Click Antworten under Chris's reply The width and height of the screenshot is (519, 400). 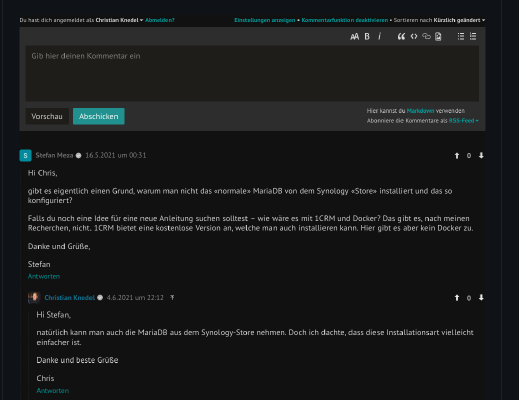[x=53, y=391]
